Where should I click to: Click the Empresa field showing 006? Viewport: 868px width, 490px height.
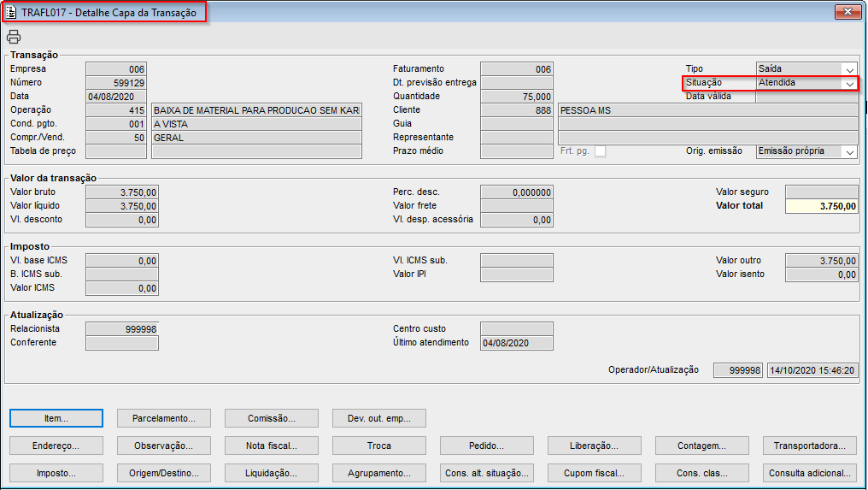pyautogui.click(x=116, y=69)
